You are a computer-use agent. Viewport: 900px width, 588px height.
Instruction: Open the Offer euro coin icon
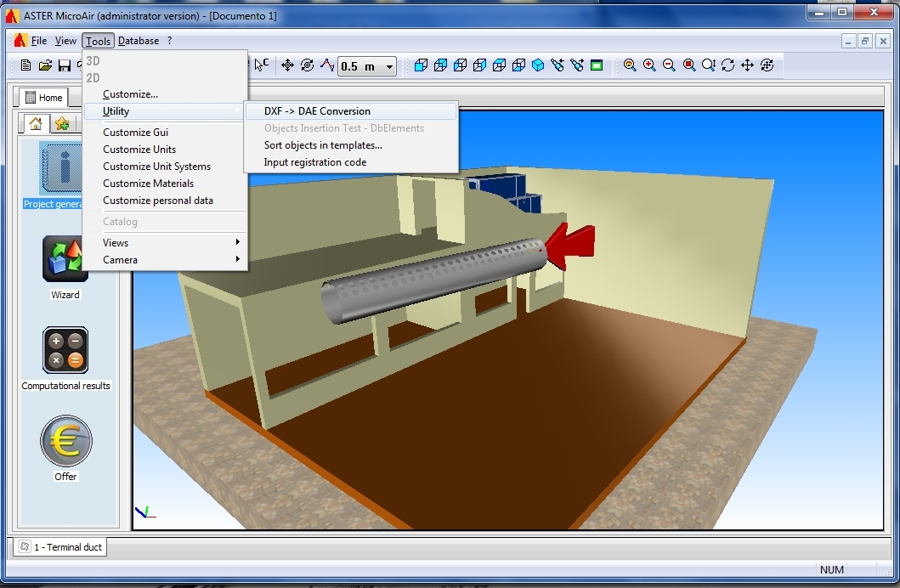(x=66, y=440)
